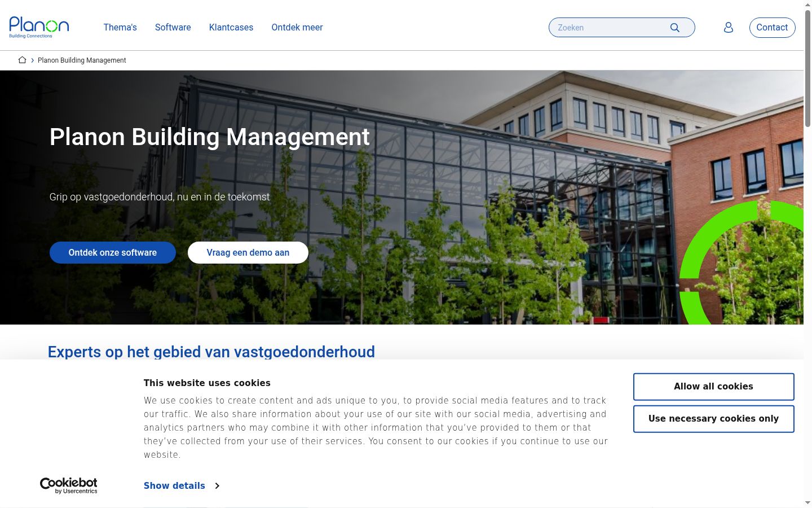The height and width of the screenshot is (508, 812).
Task: Click Ontdek onze software button
Action: click(x=113, y=252)
